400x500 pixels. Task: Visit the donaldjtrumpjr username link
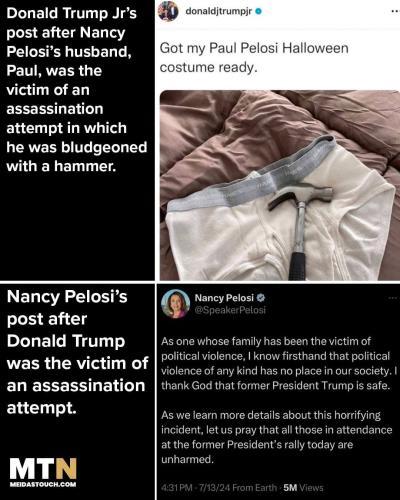click(x=218, y=11)
